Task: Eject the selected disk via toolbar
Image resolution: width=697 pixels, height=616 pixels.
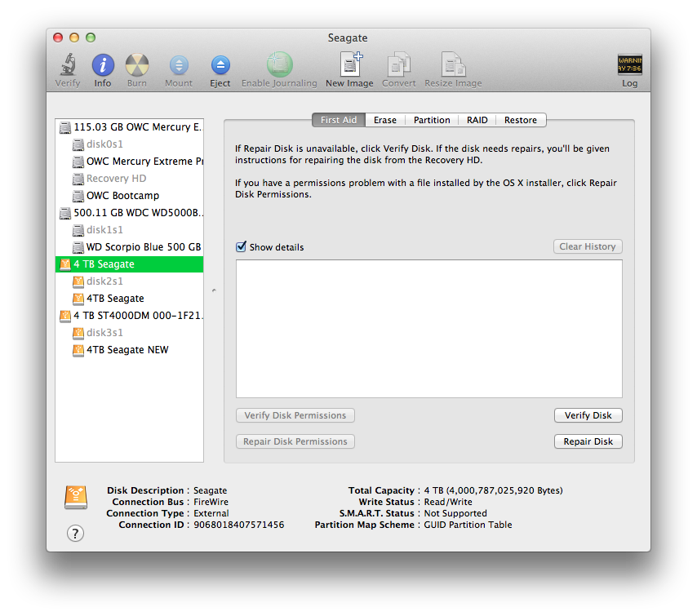Action: click(x=220, y=65)
